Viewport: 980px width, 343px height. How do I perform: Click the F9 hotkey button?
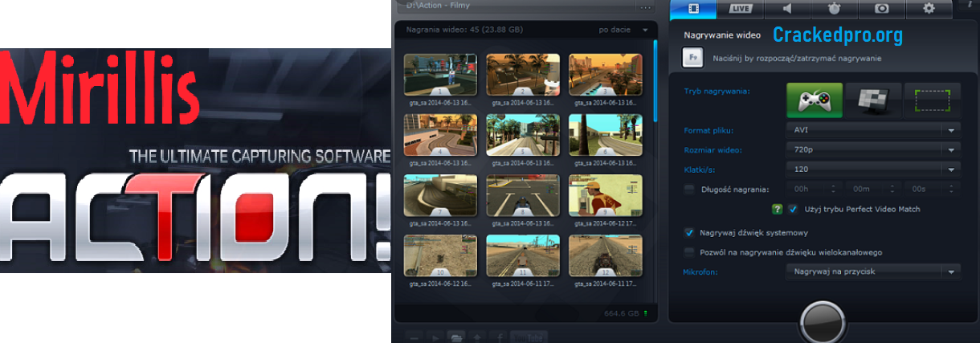(x=692, y=57)
